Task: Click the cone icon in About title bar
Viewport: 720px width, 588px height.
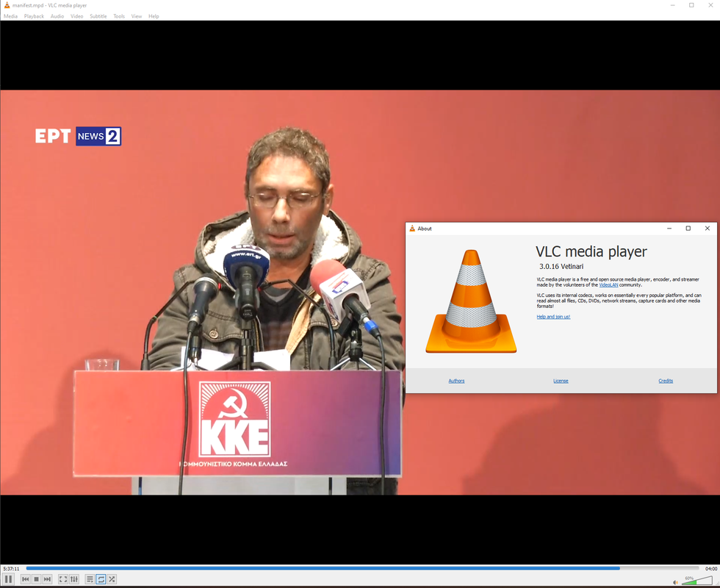Action: pyautogui.click(x=412, y=229)
